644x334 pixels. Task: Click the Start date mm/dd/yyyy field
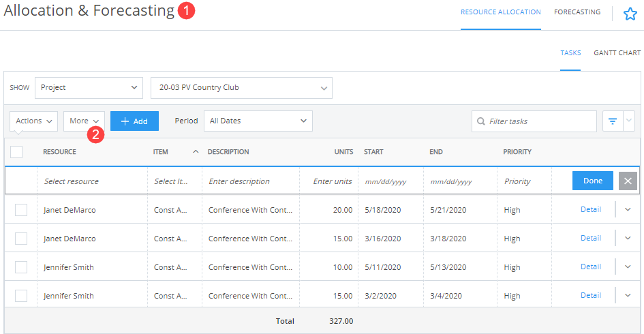390,181
